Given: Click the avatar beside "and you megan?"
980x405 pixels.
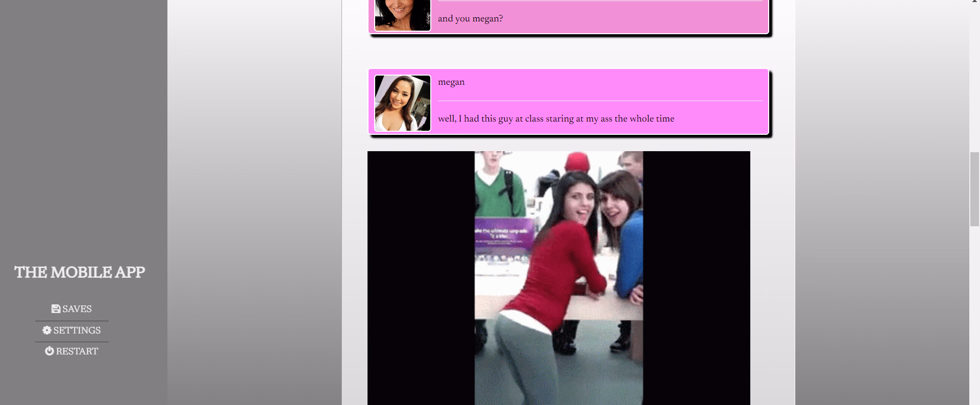Looking at the screenshot, I should tap(403, 15).
